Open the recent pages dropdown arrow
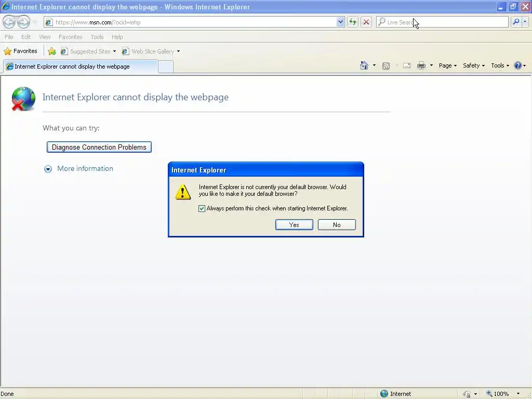This screenshot has height=399, width=532. (35, 22)
